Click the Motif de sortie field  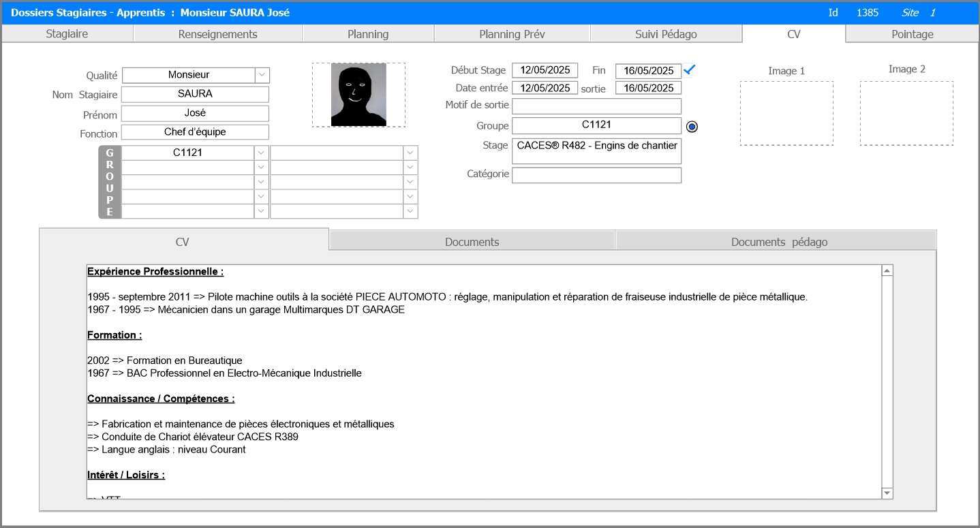tap(596, 106)
